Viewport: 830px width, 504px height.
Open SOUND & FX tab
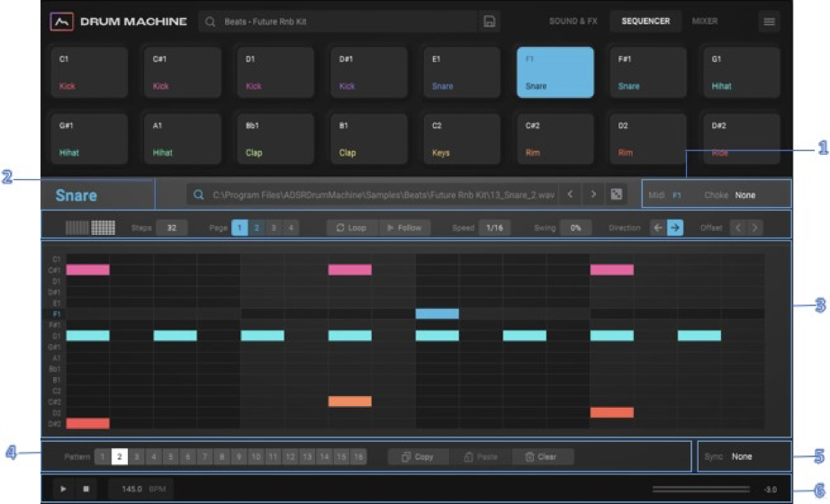pyautogui.click(x=573, y=22)
